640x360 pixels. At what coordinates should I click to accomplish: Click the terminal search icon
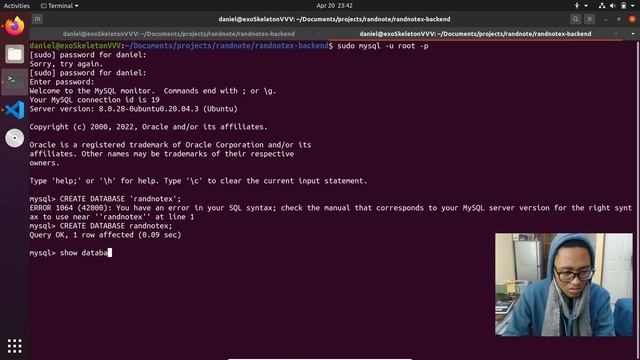(576, 19)
